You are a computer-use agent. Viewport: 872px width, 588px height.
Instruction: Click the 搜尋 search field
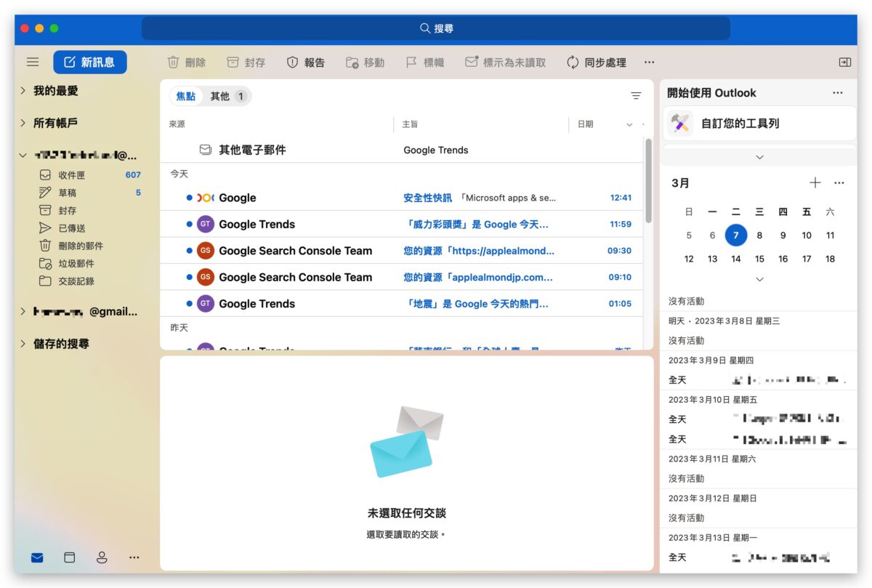[436, 28]
